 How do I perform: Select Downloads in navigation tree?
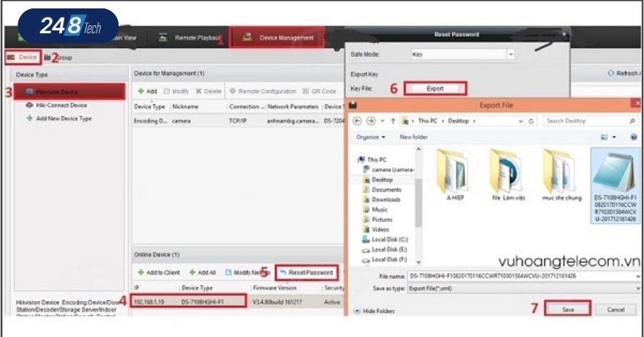[x=382, y=200]
